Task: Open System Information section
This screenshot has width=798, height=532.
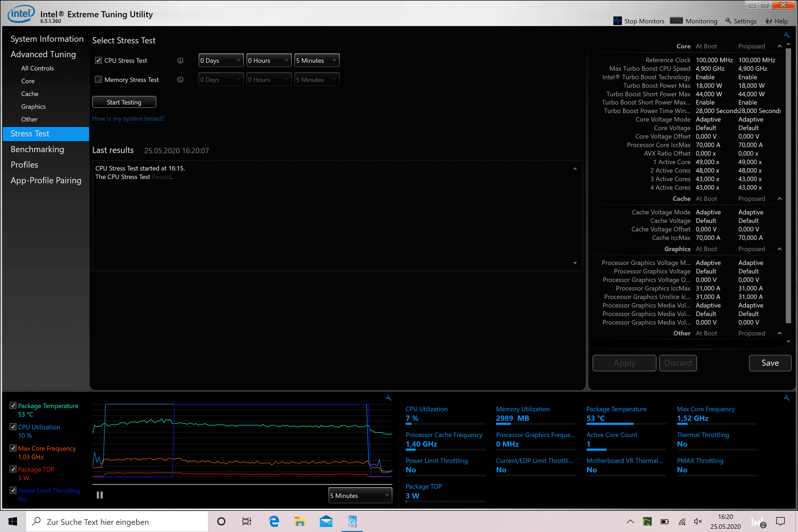Action: 47,39
